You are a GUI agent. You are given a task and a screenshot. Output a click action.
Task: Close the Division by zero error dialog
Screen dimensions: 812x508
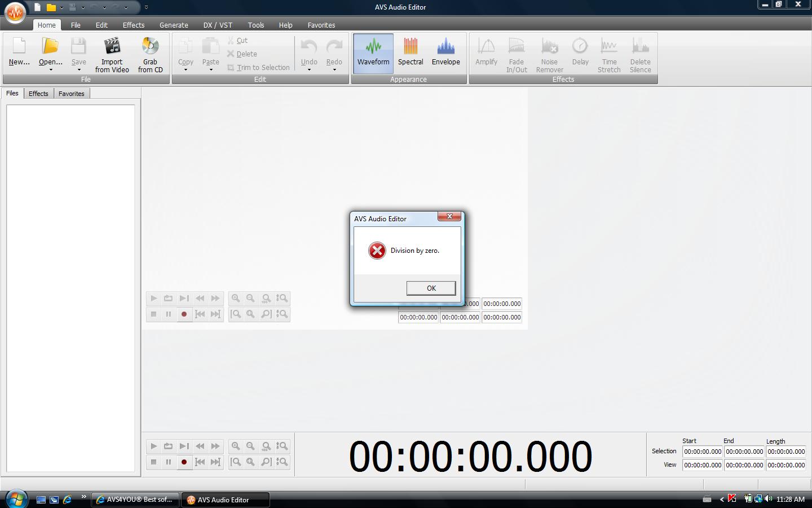[449, 216]
